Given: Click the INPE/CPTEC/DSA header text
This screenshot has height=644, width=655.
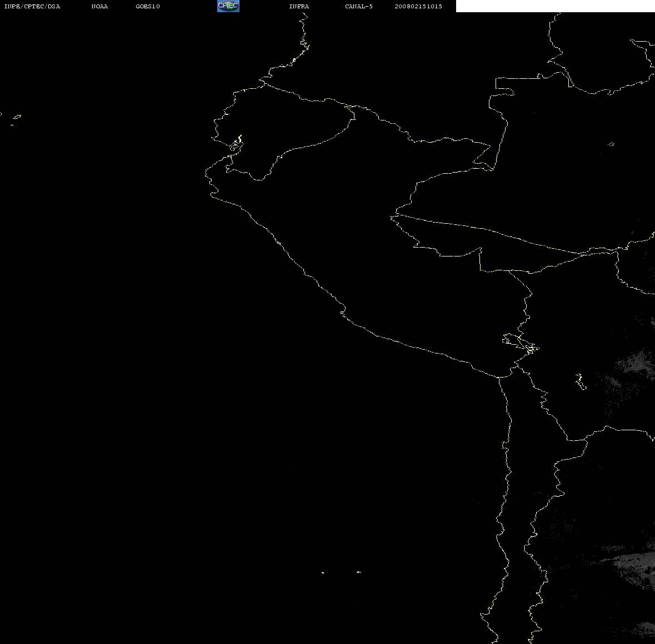Looking at the screenshot, I should click(x=32, y=6).
